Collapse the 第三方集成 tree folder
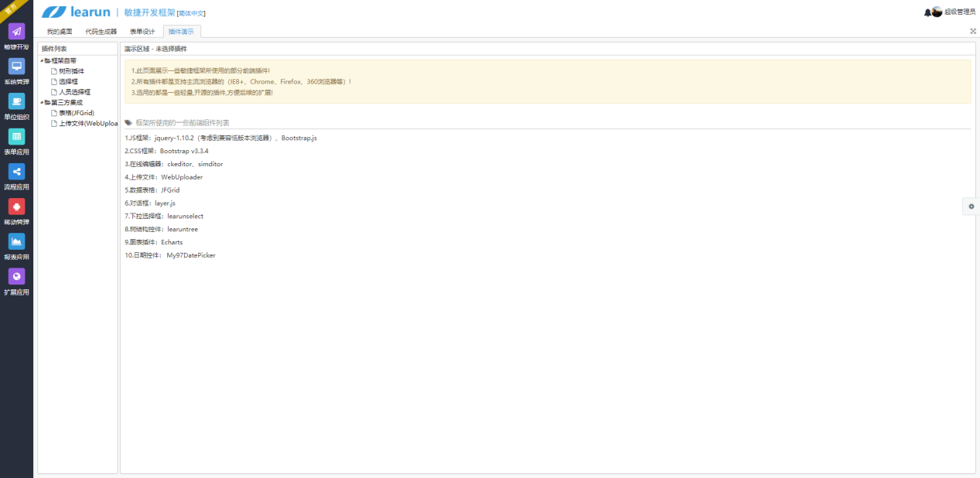This screenshot has height=478, width=980. (x=42, y=102)
